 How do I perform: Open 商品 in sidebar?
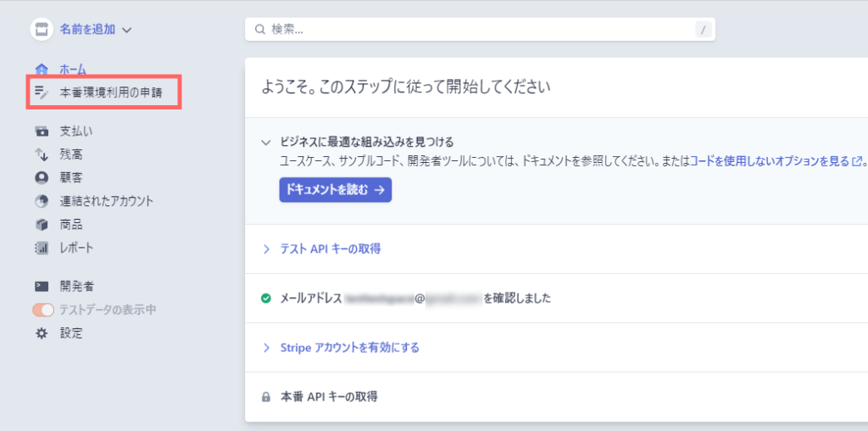tap(71, 224)
